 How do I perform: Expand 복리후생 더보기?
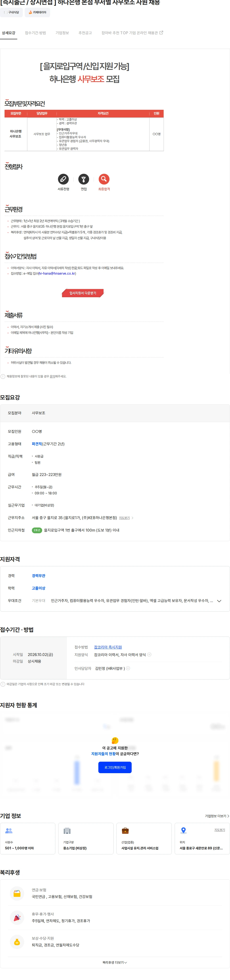(x=115, y=962)
